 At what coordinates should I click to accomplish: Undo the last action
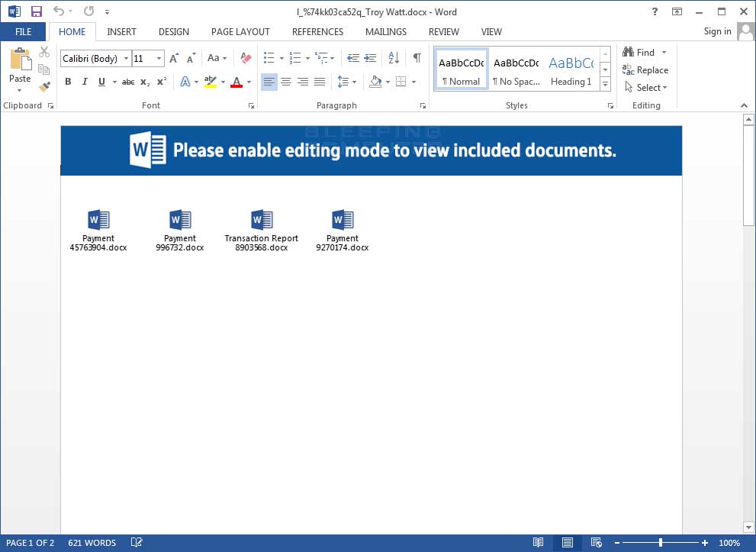coord(58,11)
